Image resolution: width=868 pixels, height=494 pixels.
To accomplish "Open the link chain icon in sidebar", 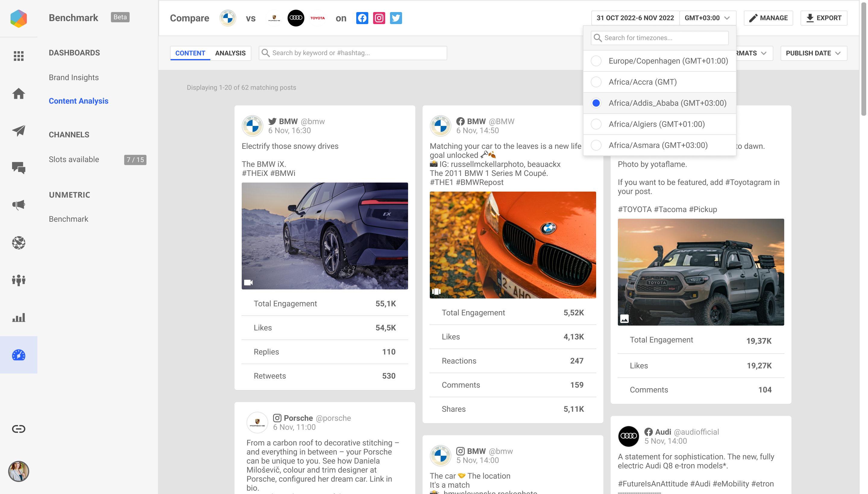I will 19,429.
